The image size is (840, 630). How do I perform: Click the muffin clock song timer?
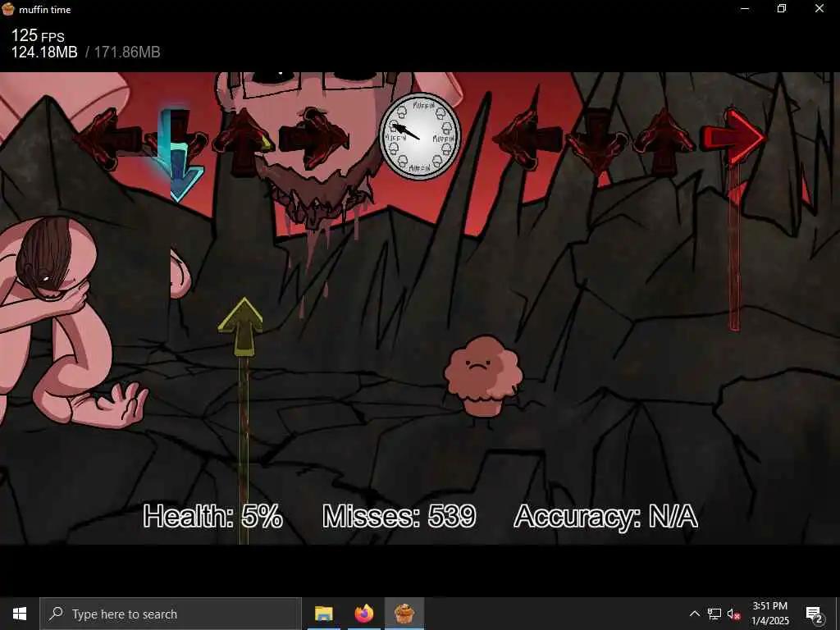click(420, 137)
